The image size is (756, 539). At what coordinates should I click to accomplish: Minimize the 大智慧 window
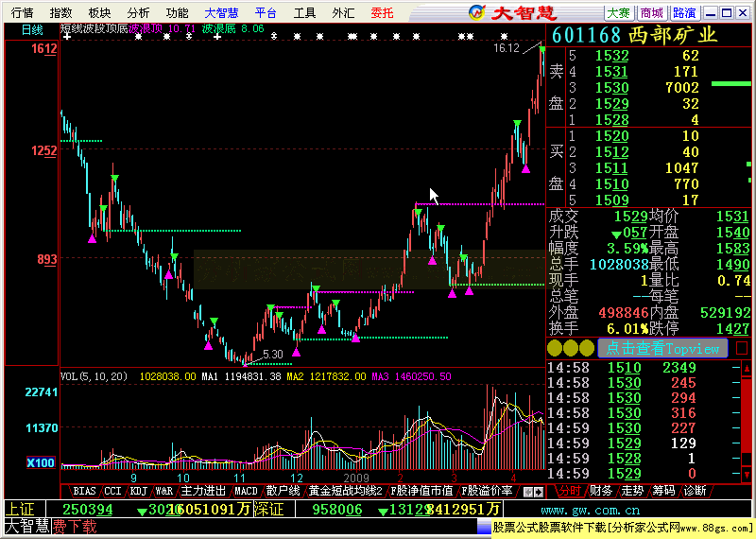point(710,13)
